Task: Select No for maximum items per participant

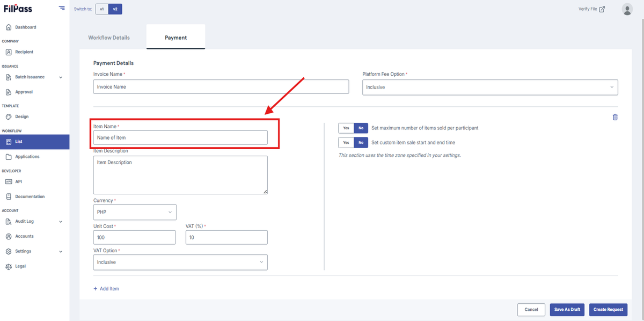Action: coord(361,128)
